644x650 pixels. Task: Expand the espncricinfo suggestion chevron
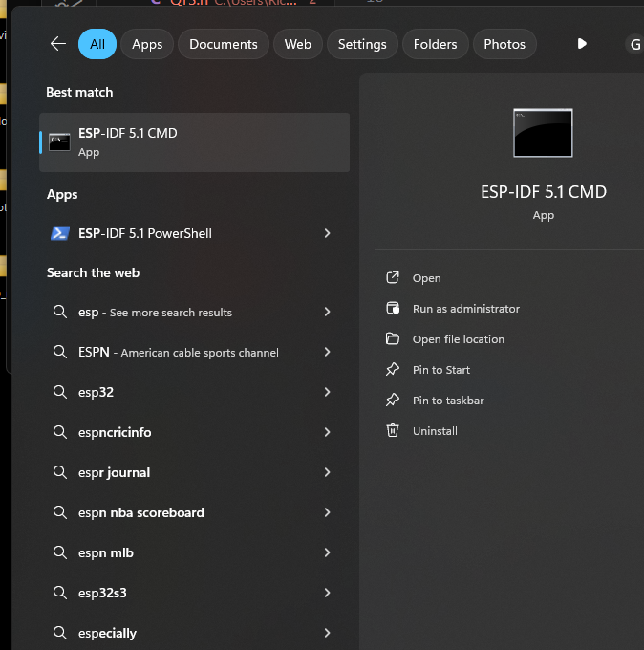[x=328, y=432]
